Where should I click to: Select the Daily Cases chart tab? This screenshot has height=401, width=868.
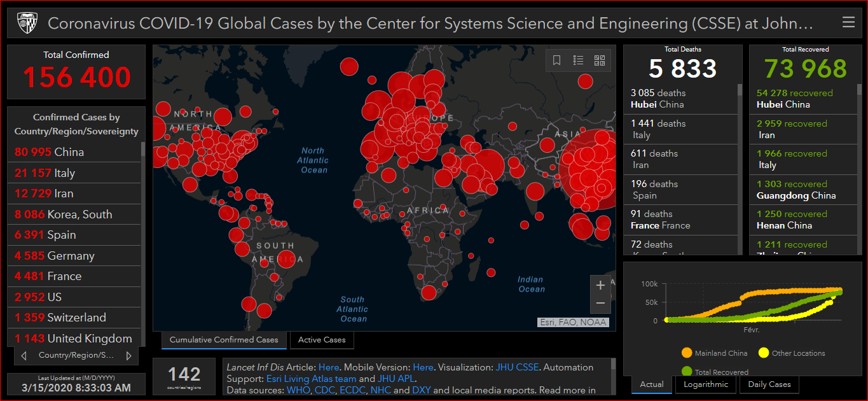point(769,384)
